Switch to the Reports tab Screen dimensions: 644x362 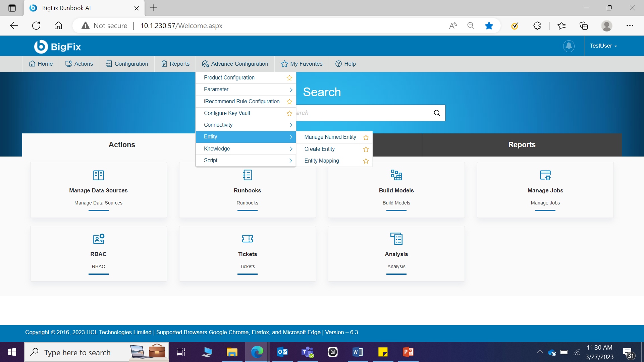[522, 145]
